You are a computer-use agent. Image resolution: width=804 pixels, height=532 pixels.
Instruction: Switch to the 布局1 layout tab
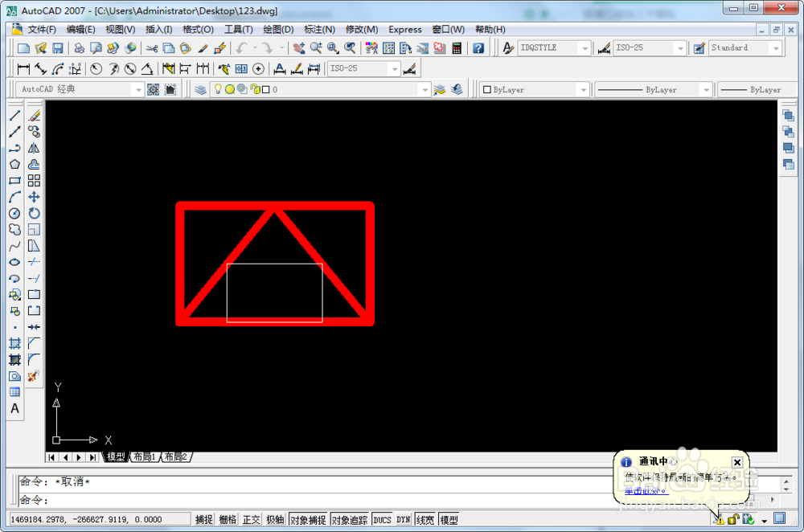pos(145,457)
